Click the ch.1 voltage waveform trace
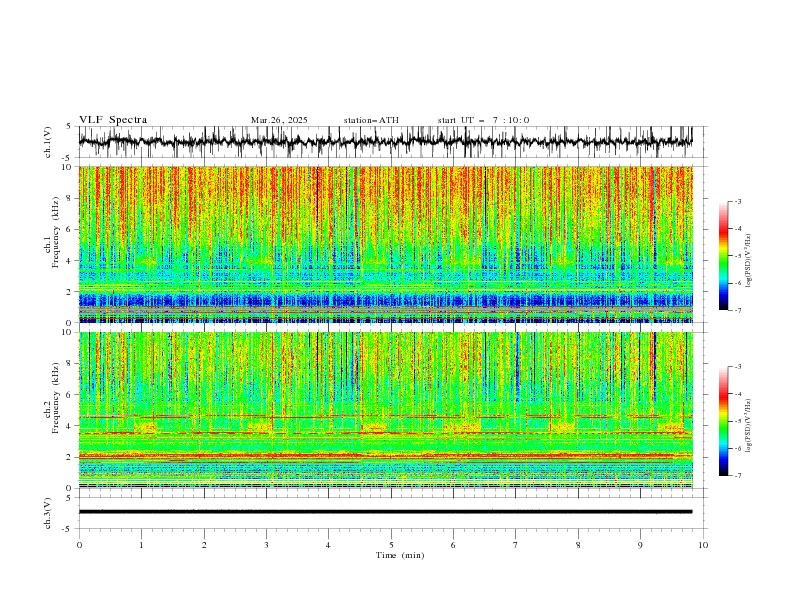This screenshot has height=612, width=792. click(385, 141)
